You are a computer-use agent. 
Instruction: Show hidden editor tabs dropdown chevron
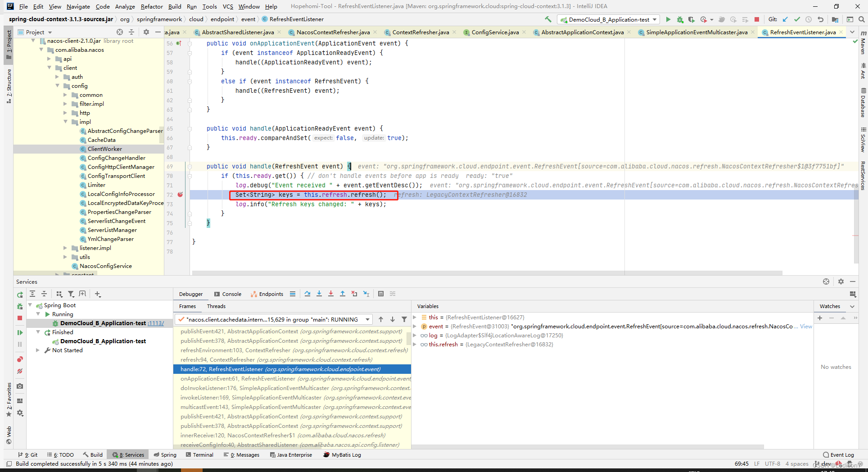[852, 32]
